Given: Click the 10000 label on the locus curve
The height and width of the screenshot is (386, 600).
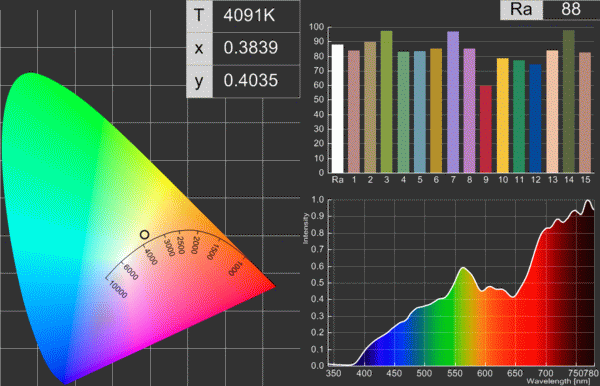Looking at the screenshot, I should point(118,290).
